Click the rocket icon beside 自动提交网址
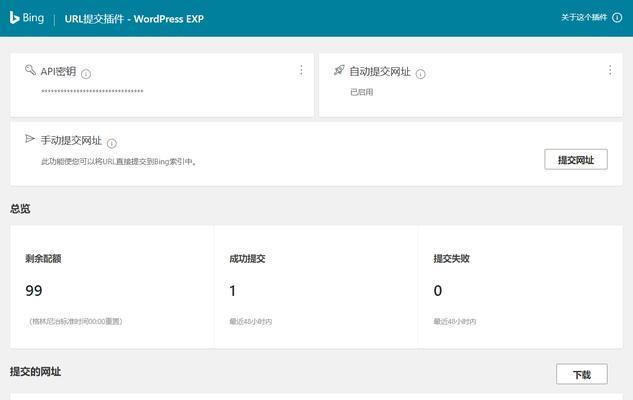This screenshot has height=400, width=633. (x=339, y=70)
